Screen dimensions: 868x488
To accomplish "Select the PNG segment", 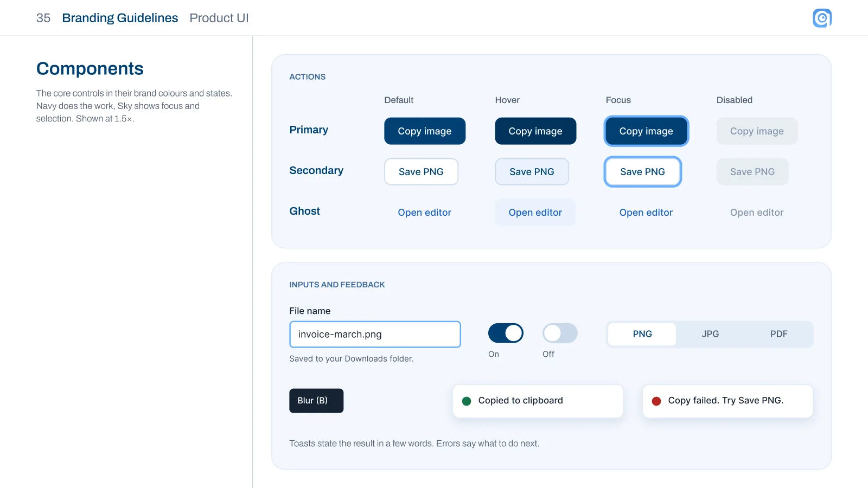I will point(642,334).
